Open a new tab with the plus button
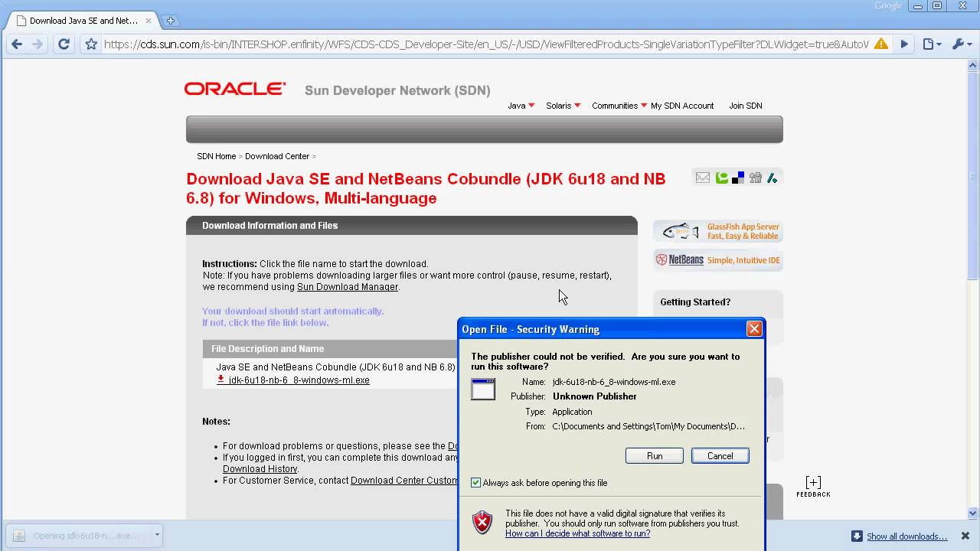 (x=170, y=21)
